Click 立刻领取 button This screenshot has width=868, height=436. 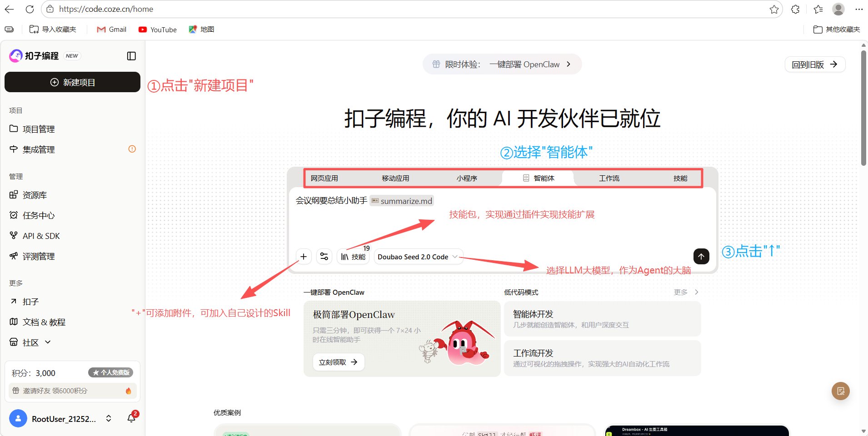338,362
